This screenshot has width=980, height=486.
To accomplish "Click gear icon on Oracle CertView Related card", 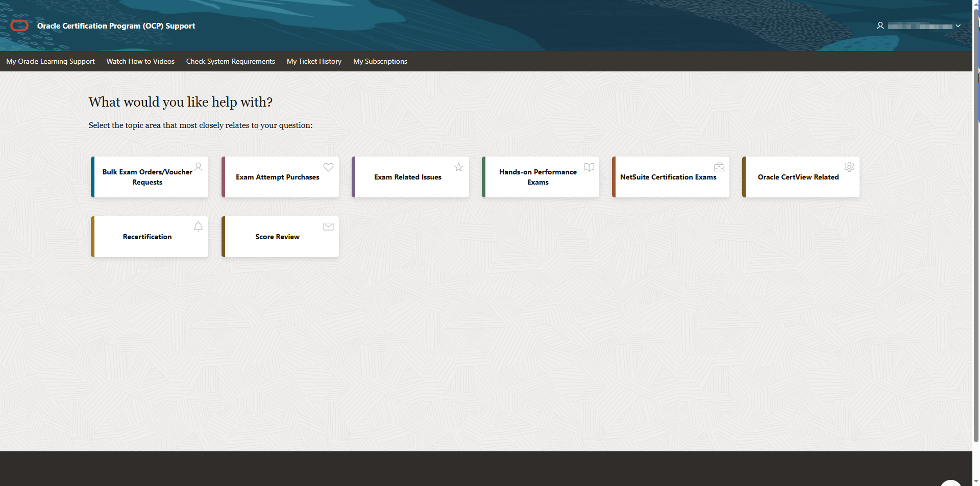I will click(x=849, y=167).
